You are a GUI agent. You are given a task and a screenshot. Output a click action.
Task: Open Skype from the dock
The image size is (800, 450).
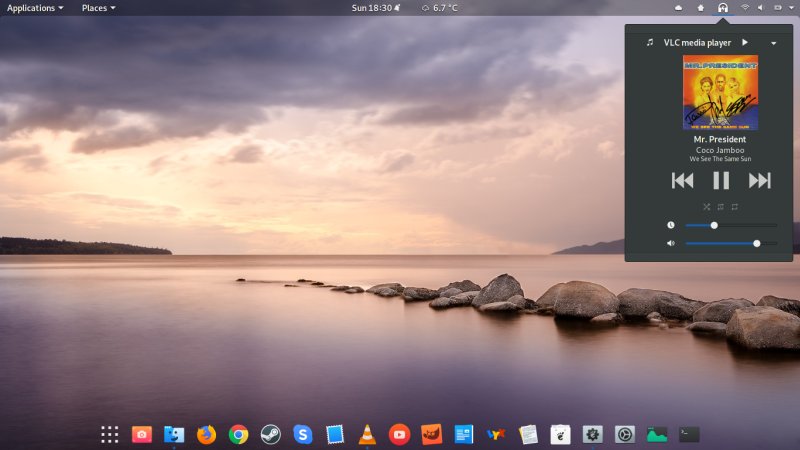(x=303, y=434)
